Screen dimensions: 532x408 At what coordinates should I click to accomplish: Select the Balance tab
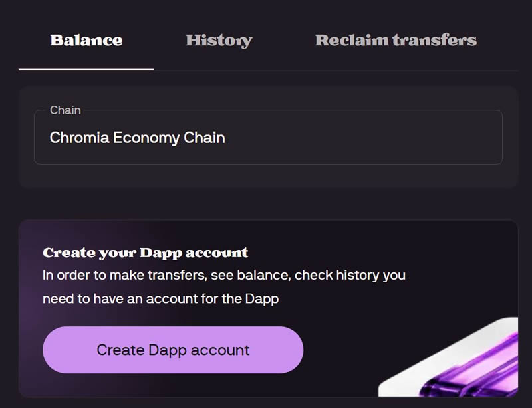86,40
